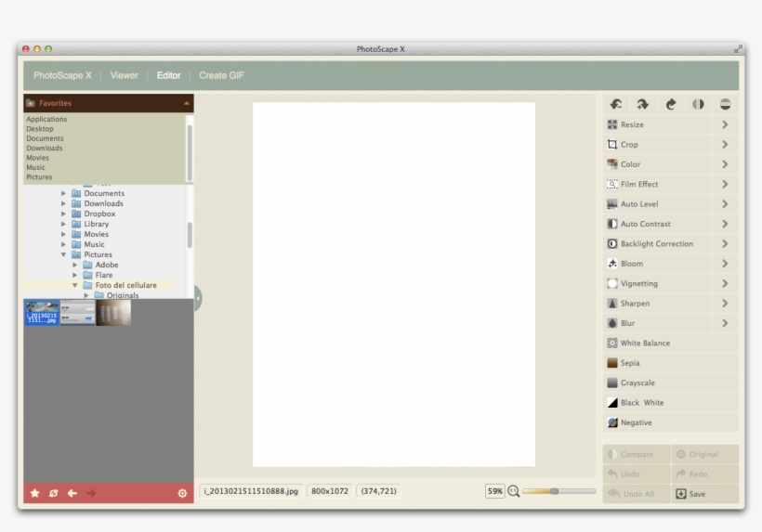The image size is (762, 532).
Task: Click the Vignetting icon
Action: [612, 284]
